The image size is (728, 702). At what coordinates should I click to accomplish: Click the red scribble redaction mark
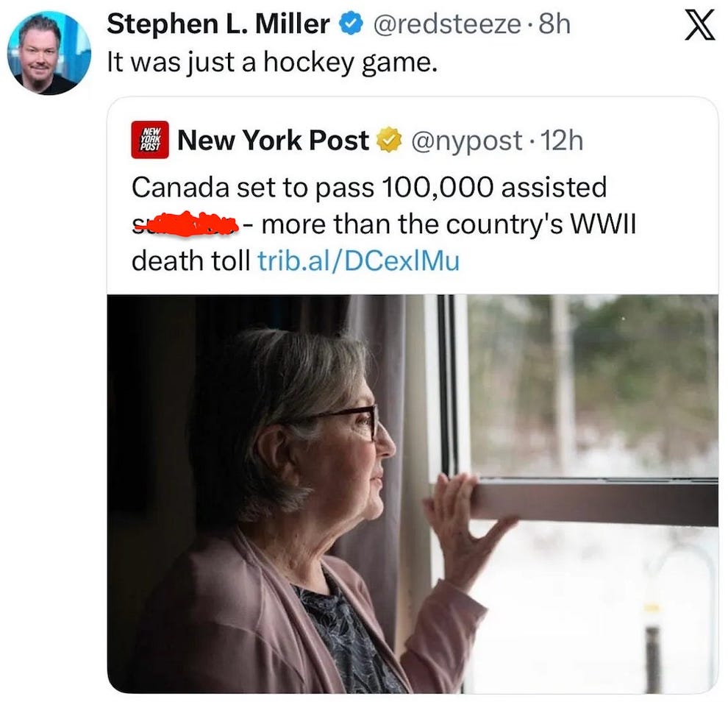(x=184, y=223)
